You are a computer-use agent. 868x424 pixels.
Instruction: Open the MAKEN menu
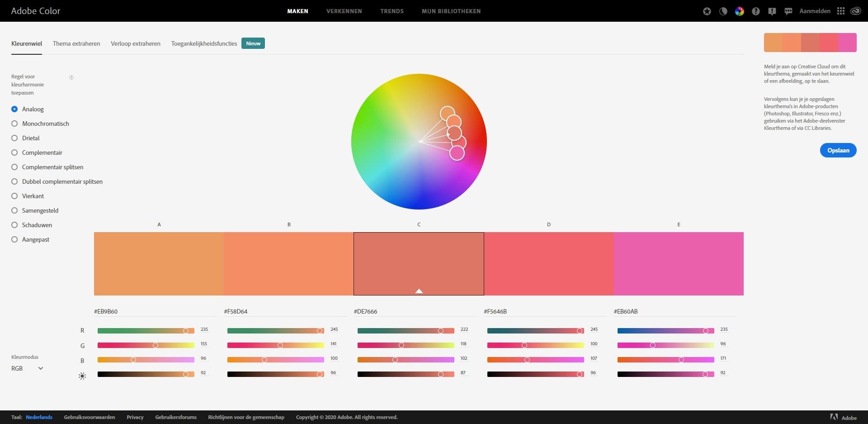[297, 11]
